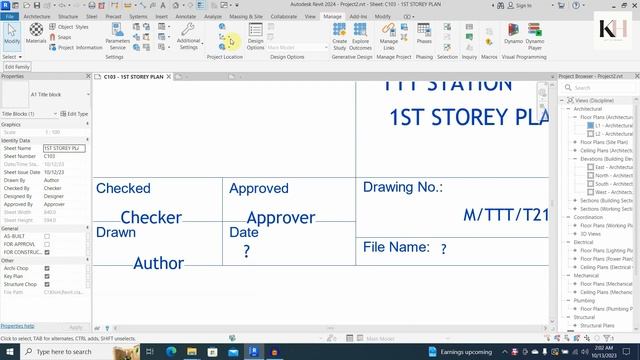
Task: Switch to the View ribbon tab
Action: click(310, 16)
